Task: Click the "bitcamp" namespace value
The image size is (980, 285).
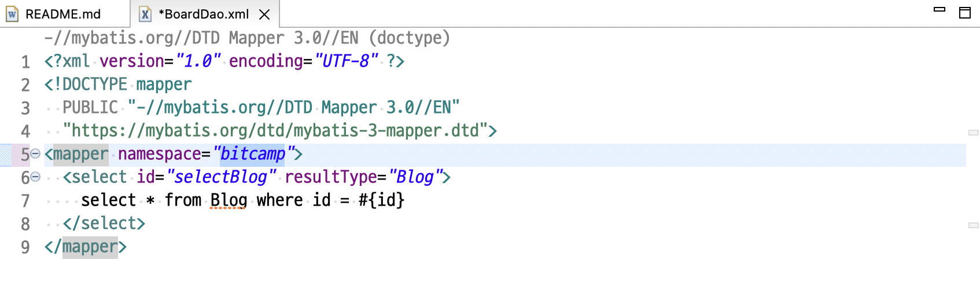Action: pos(253,154)
